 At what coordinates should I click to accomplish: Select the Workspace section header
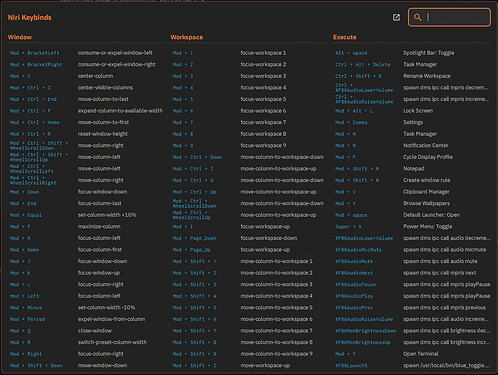tap(187, 37)
